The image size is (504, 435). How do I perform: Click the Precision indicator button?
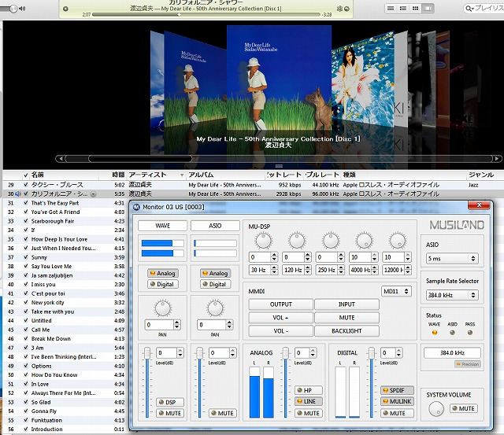coord(468,364)
